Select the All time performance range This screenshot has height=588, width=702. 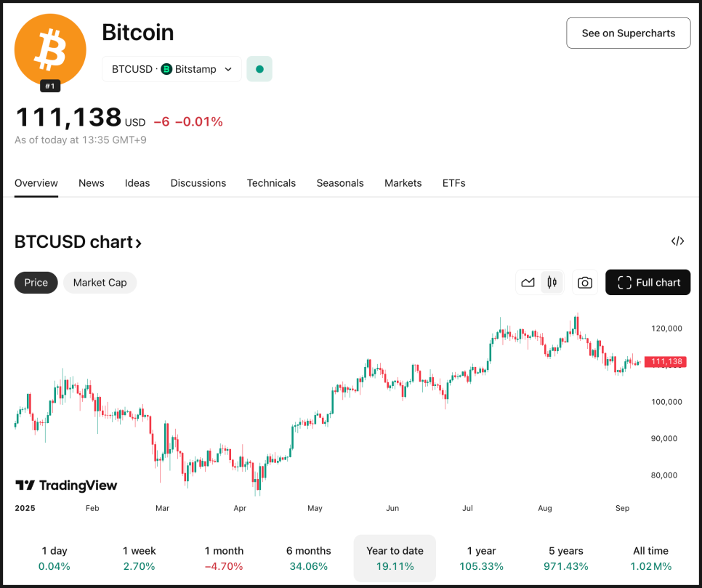(x=651, y=558)
